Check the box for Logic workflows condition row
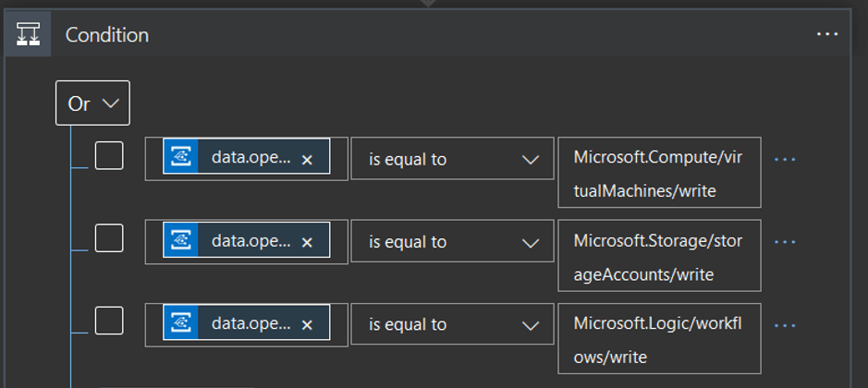Screen dimensions: 868x388 [x=109, y=321]
